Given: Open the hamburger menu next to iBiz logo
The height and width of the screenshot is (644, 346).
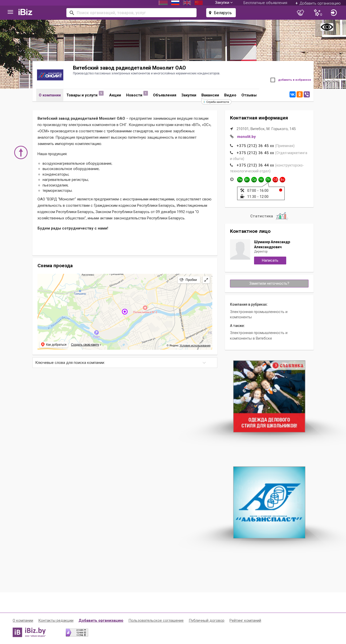Looking at the screenshot, I should tap(10, 12).
